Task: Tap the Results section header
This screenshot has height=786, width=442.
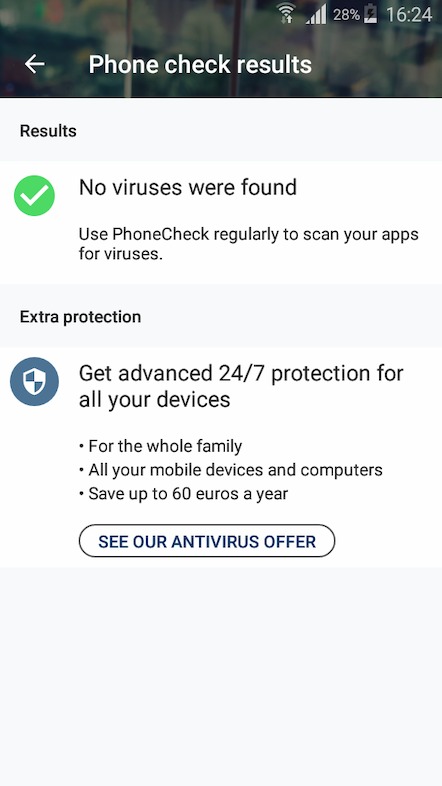Action: click(48, 131)
